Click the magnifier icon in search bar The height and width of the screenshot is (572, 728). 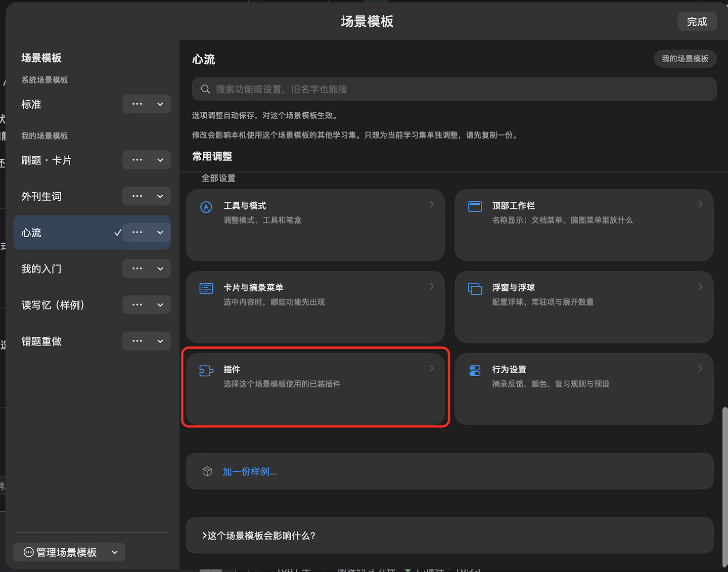(205, 89)
